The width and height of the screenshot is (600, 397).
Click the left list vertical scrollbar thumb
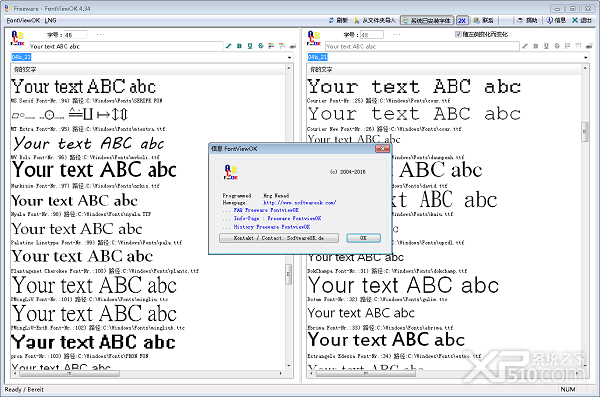(289, 274)
